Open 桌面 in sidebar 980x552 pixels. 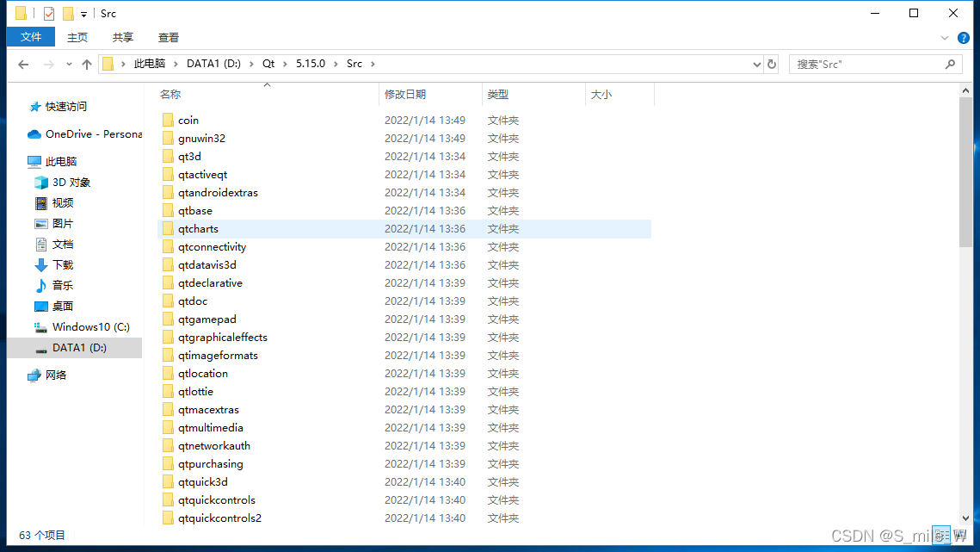tap(53, 306)
